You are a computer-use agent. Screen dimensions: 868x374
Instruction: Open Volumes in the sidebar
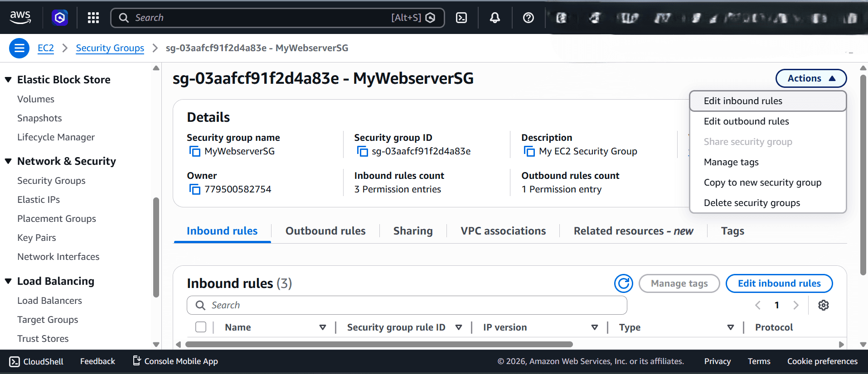[36, 99]
